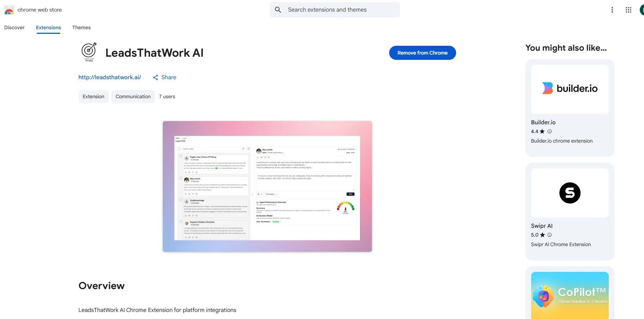Open the leadsthatwork.ai website link
This screenshot has width=644, height=319.
(x=110, y=77)
